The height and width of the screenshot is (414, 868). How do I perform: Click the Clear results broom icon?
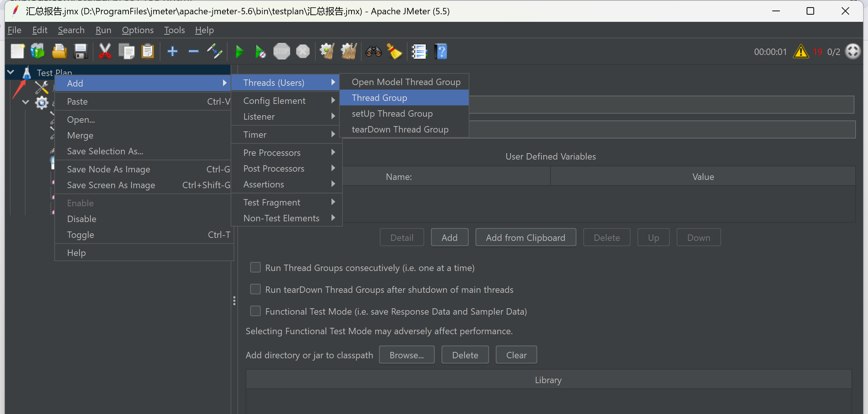pyautogui.click(x=327, y=52)
